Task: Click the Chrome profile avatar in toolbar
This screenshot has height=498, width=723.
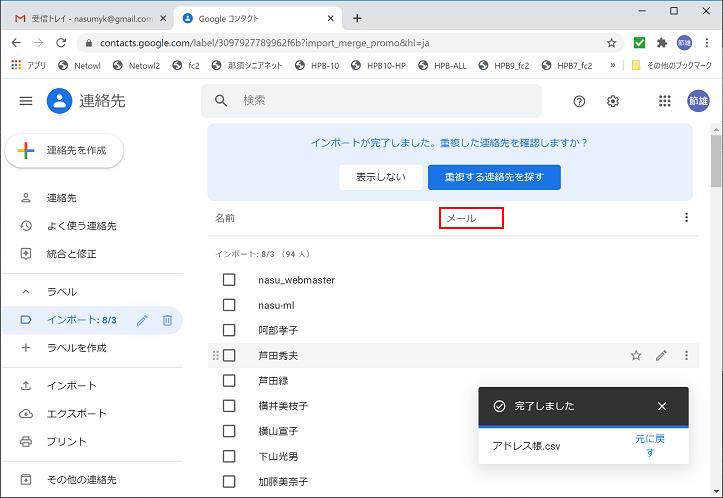Action: pos(684,43)
